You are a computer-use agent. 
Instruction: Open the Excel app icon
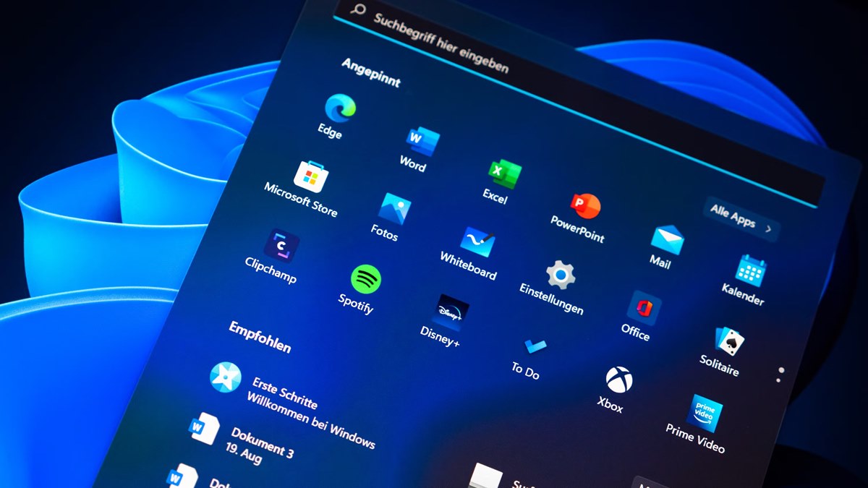[x=504, y=174]
